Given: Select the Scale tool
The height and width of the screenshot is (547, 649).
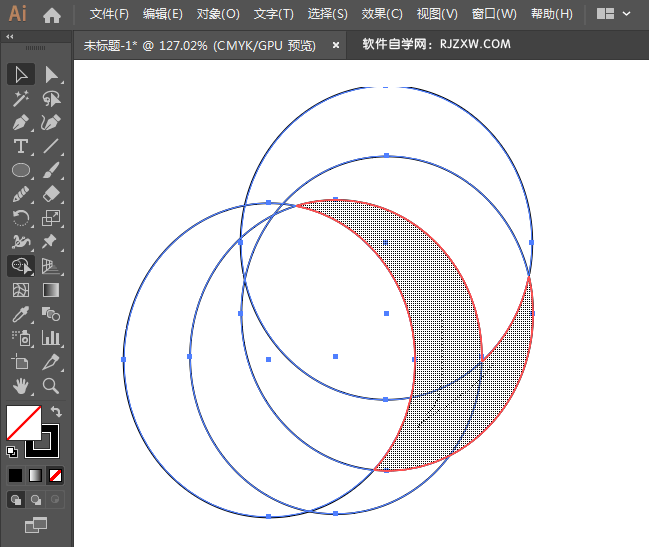Looking at the screenshot, I should coord(51,218).
